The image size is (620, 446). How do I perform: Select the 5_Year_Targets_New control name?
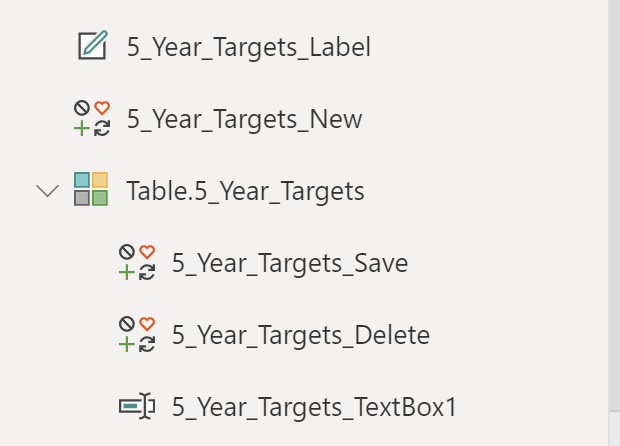244,119
